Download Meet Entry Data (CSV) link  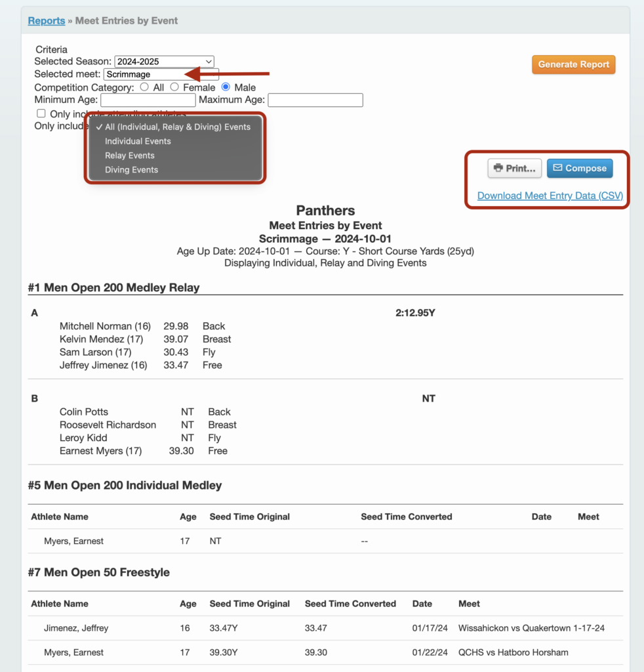click(x=550, y=196)
